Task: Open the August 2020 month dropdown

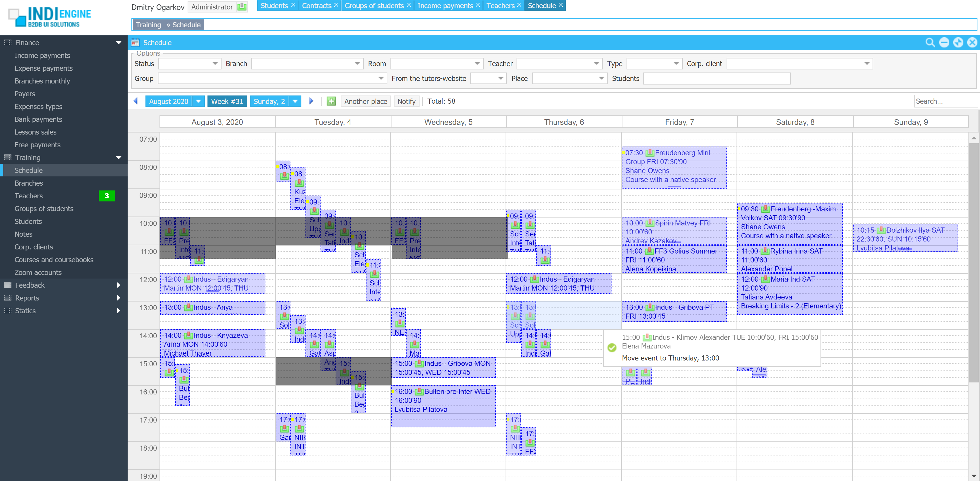Action: coord(198,101)
